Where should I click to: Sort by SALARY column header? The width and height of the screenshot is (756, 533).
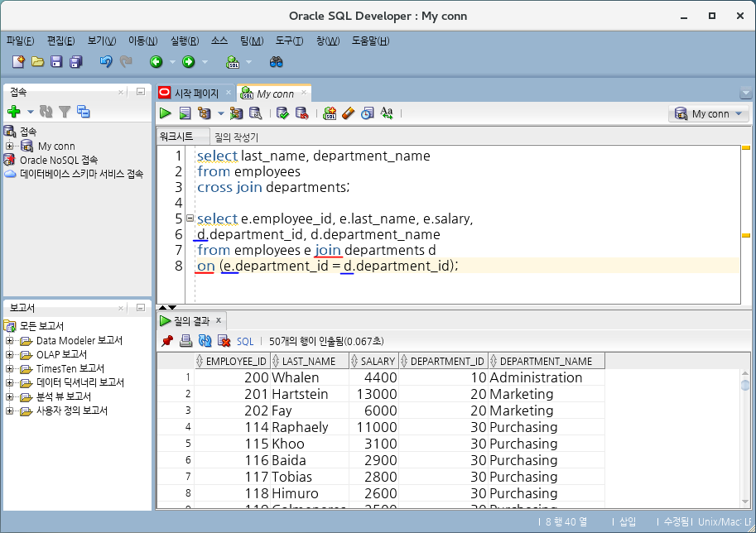(373, 361)
